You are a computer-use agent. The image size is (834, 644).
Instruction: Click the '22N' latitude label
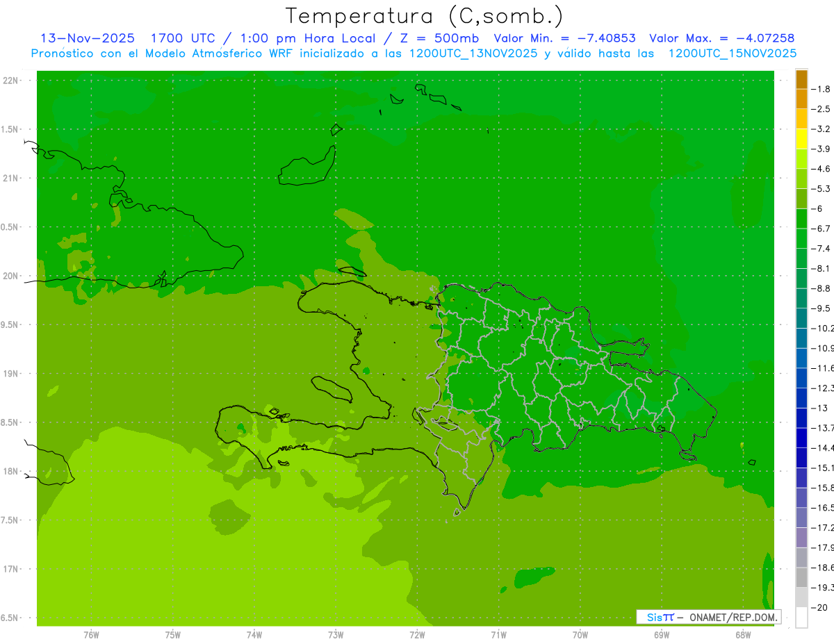(11, 81)
